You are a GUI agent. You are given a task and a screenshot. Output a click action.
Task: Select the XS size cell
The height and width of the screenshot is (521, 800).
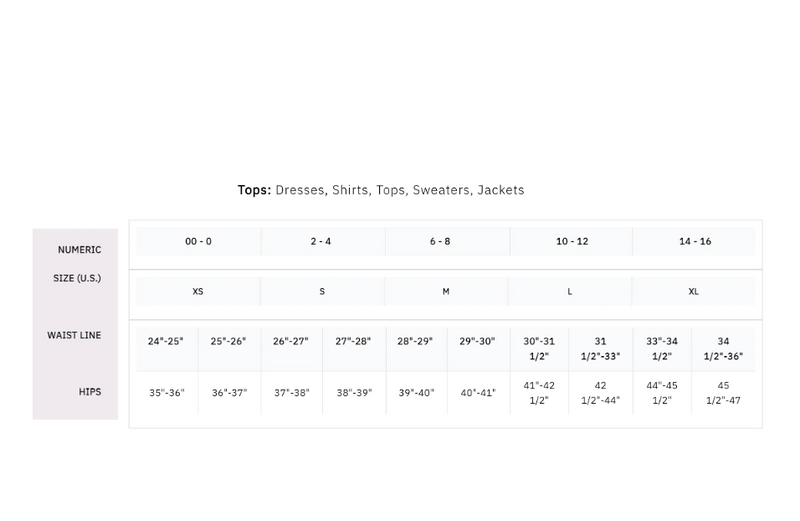[x=198, y=292]
